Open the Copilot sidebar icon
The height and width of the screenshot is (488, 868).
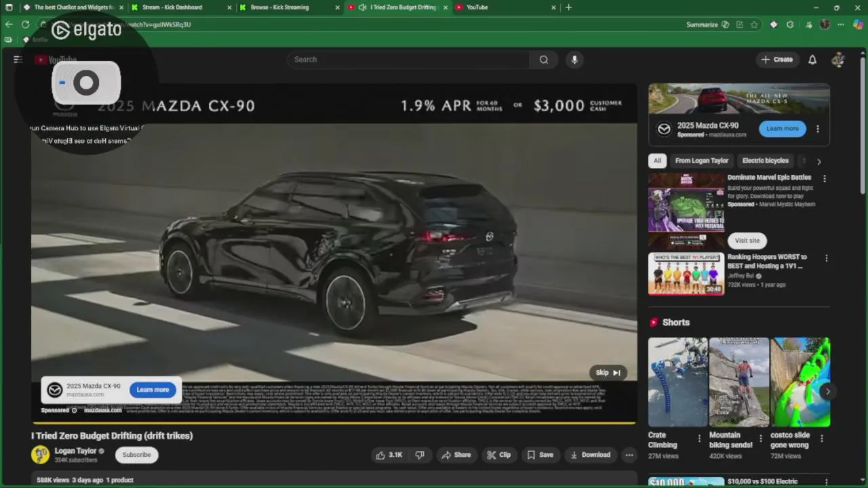(858, 24)
